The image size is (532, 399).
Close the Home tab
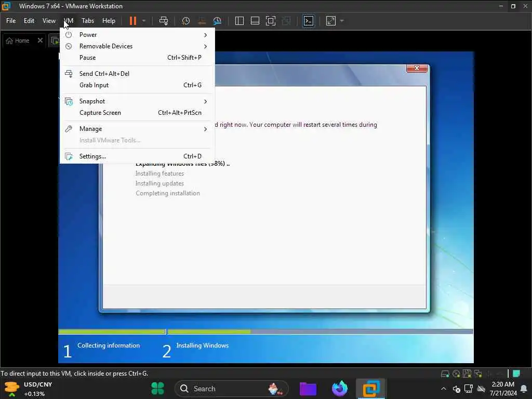coord(40,41)
